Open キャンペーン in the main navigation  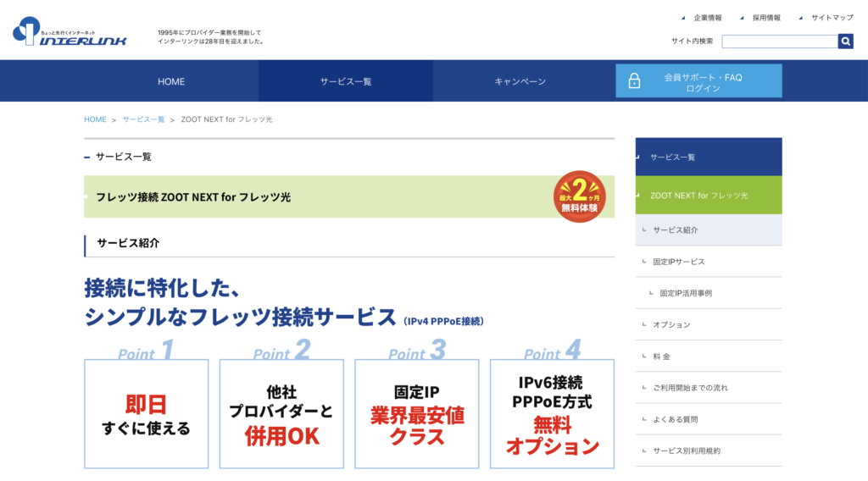coord(520,81)
